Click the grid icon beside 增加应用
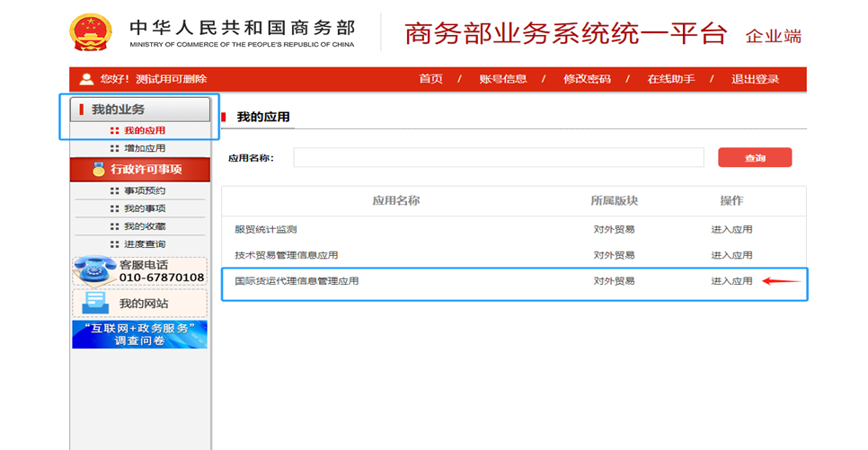Viewport: 868px width, 450px height. [x=114, y=148]
